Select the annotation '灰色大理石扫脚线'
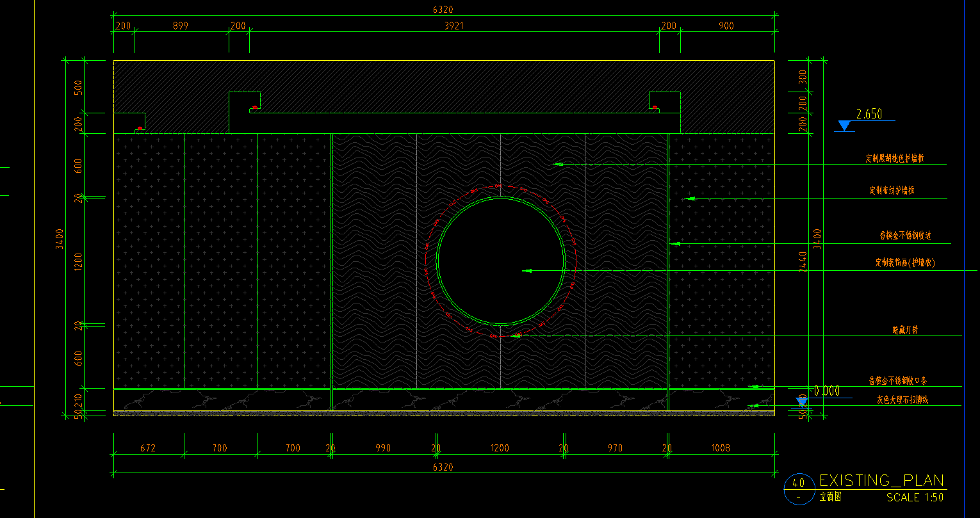The height and width of the screenshot is (518, 980). 902,400
